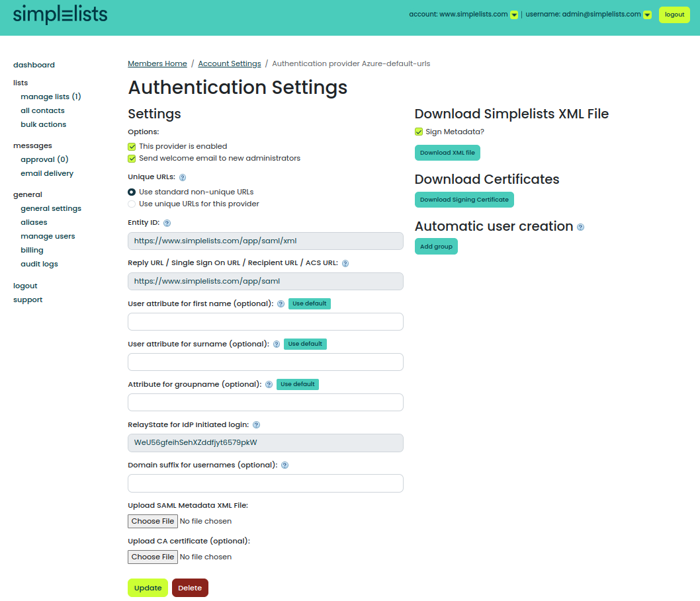Uncheck 'This provider is enabled' checkbox
700x601 pixels.
coord(132,146)
